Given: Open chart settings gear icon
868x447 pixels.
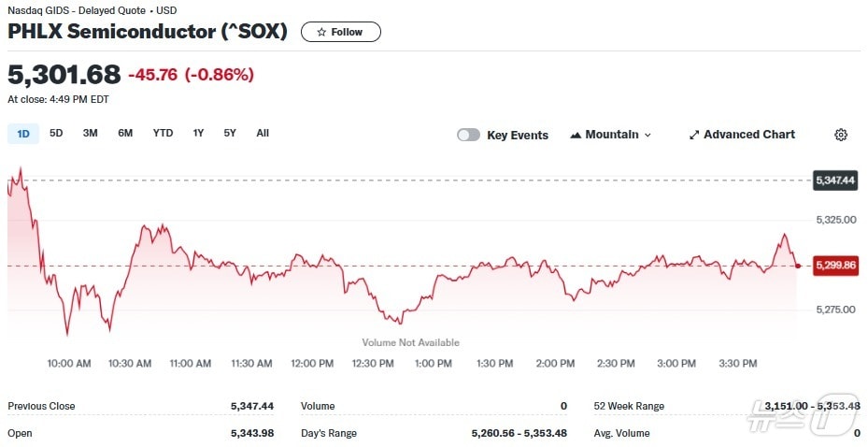Looking at the screenshot, I should click(x=840, y=135).
